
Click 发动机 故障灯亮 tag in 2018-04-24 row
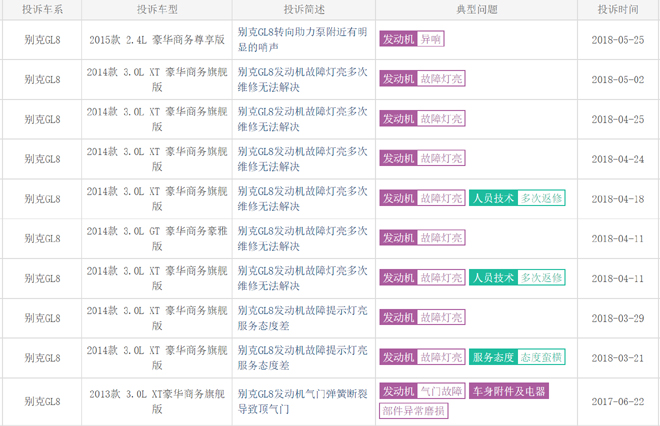point(422,158)
